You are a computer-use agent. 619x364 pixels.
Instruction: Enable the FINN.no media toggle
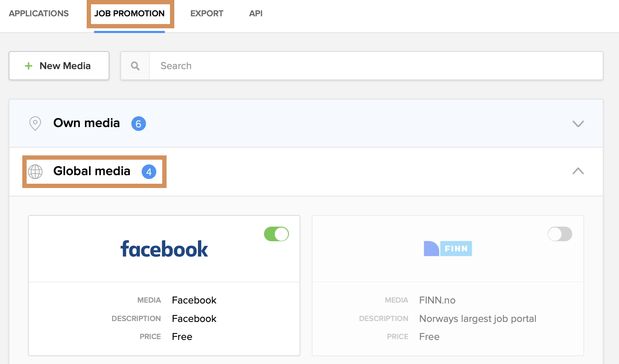coord(560,234)
